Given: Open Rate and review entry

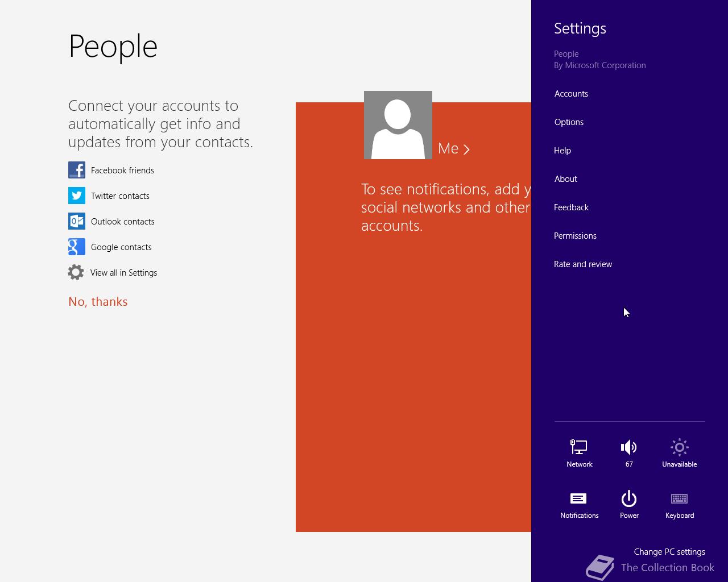Looking at the screenshot, I should 583,264.
